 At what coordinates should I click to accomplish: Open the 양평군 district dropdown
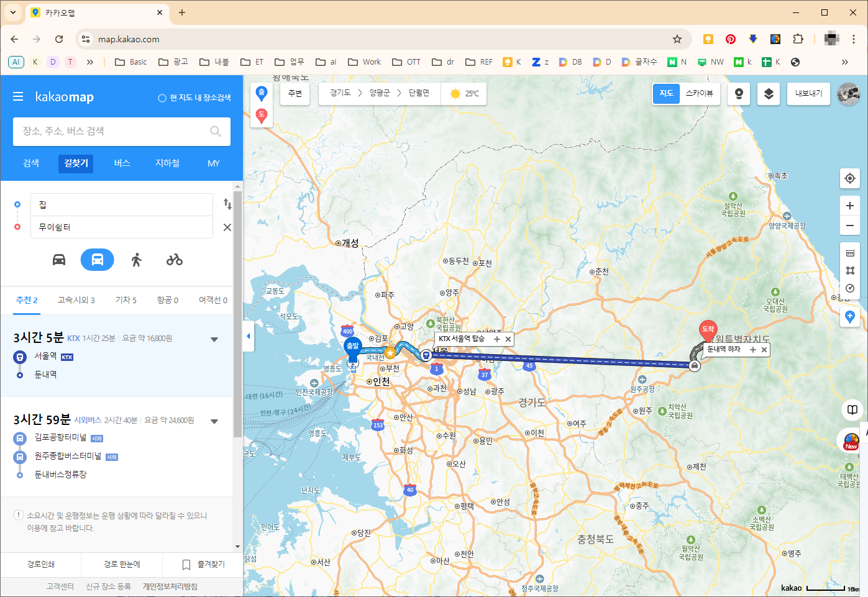click(380, 93)
